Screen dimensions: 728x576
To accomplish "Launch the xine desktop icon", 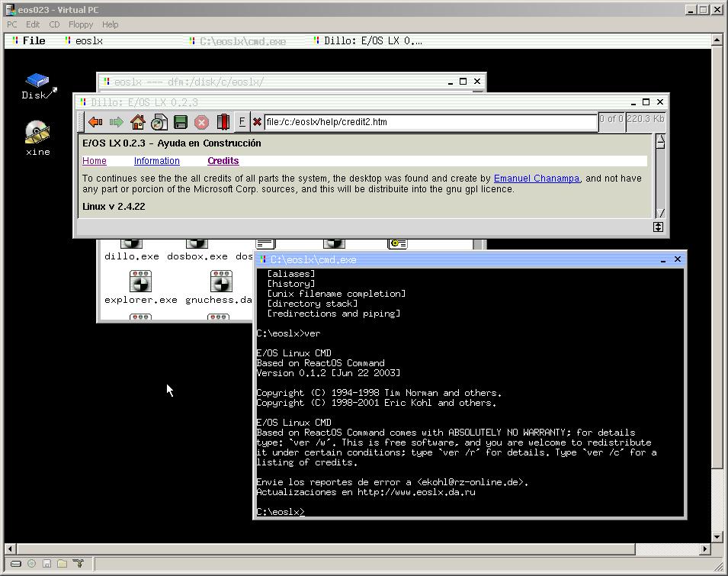I will (x=37, y=138).
